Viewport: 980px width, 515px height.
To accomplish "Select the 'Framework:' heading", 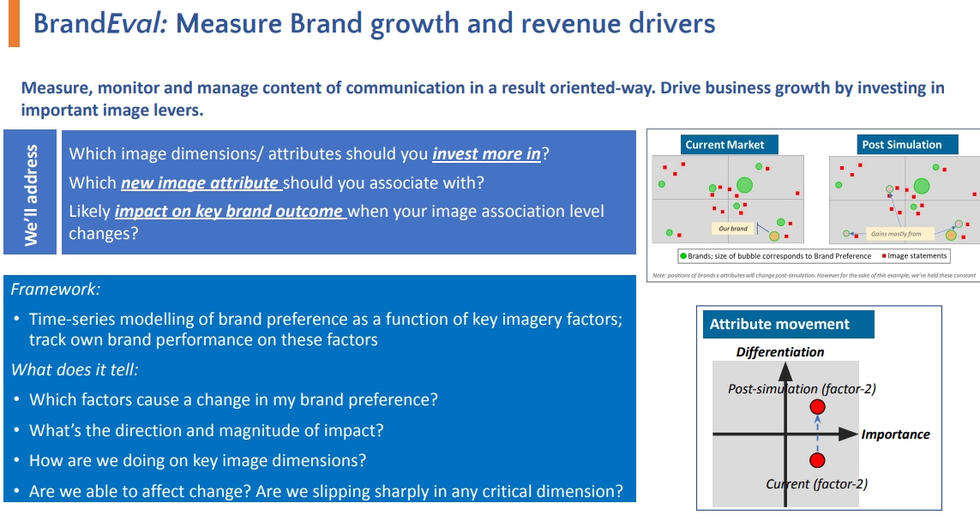I will pos(55,289).
